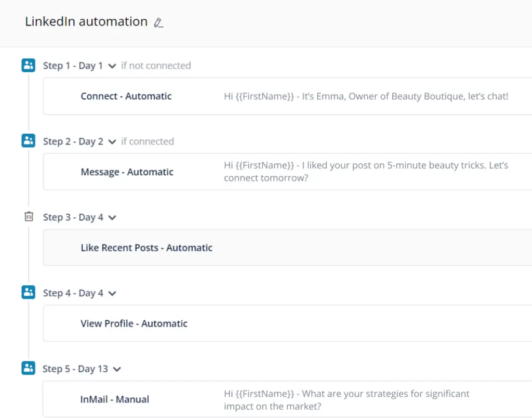532x418 pixels.
Task: Click the Step 1 contacts icon
Action: coord(28,65)
